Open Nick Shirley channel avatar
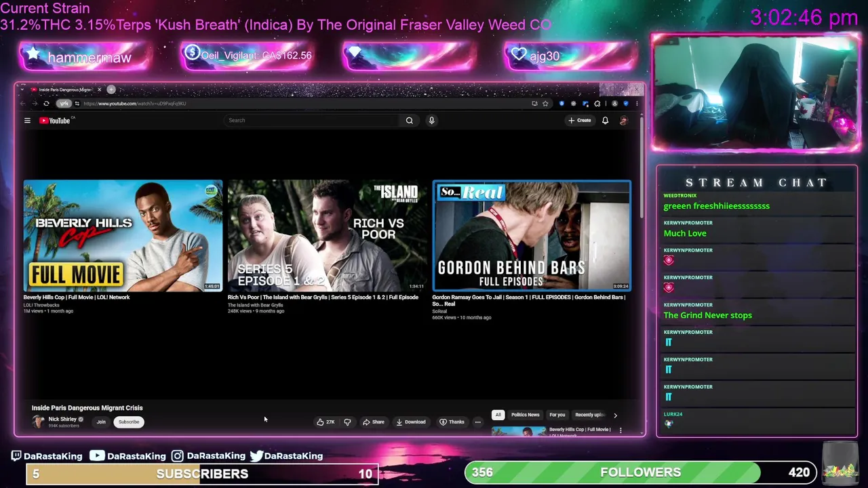868x488 pixels. click(38, 422)
